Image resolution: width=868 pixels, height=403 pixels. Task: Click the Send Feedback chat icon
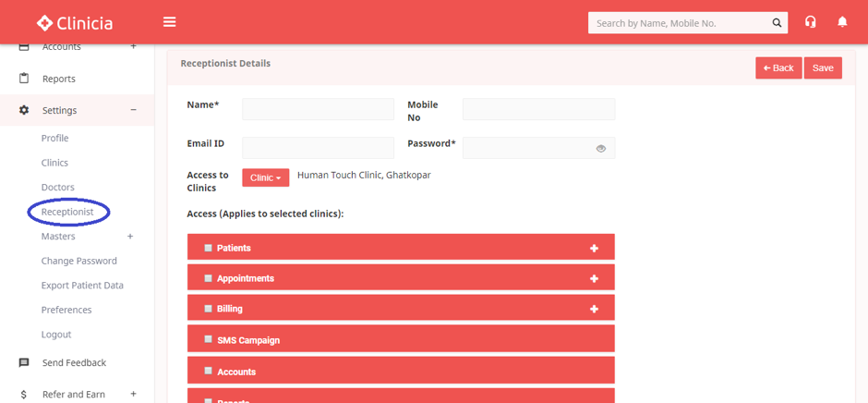coord(24,362)
